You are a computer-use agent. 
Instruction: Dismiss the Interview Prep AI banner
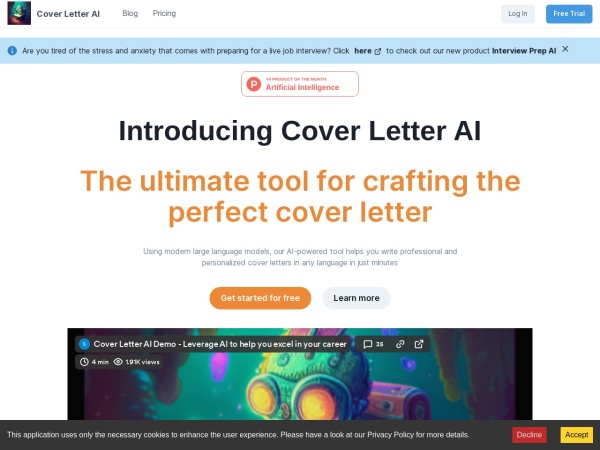click(565, 49)
